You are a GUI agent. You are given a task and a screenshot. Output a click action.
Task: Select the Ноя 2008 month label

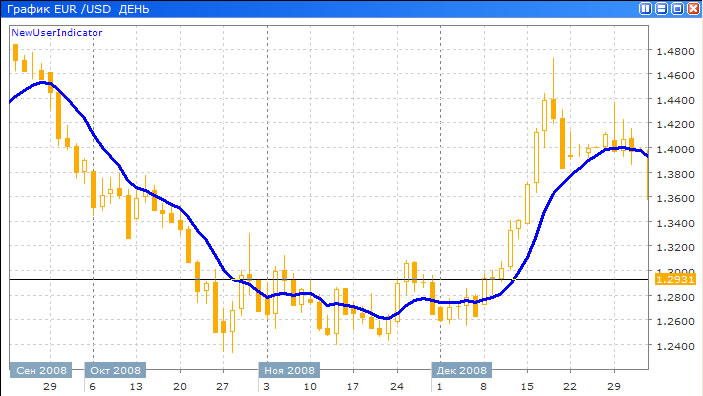(x=289, y=370)
